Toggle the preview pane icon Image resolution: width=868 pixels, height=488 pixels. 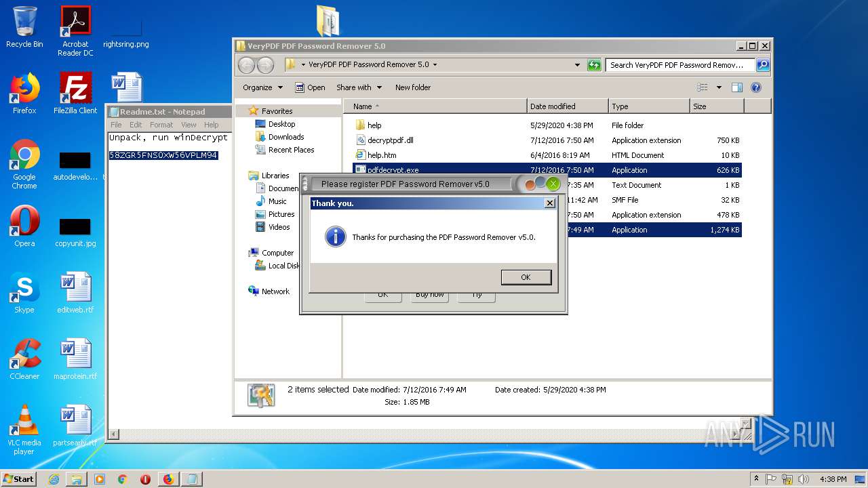click(737, 87)
